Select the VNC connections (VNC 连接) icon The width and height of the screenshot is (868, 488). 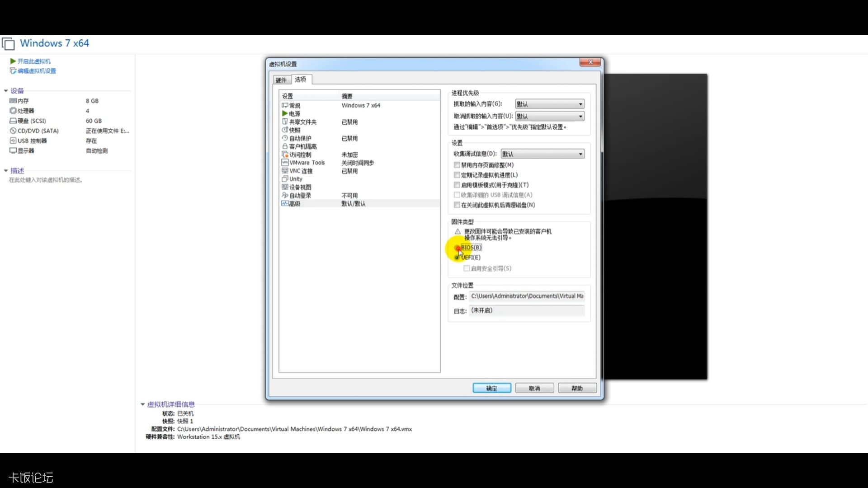285,170
